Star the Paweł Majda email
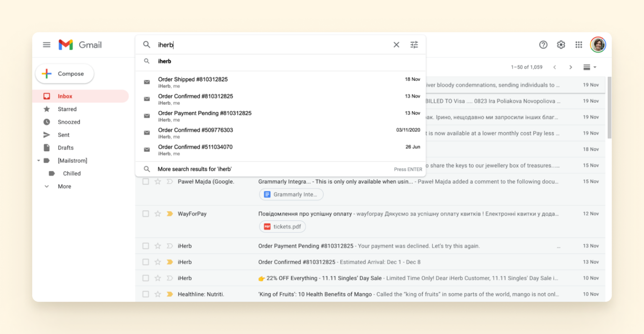The height and width of the screenshot is (334, 644). coord(158,181)
